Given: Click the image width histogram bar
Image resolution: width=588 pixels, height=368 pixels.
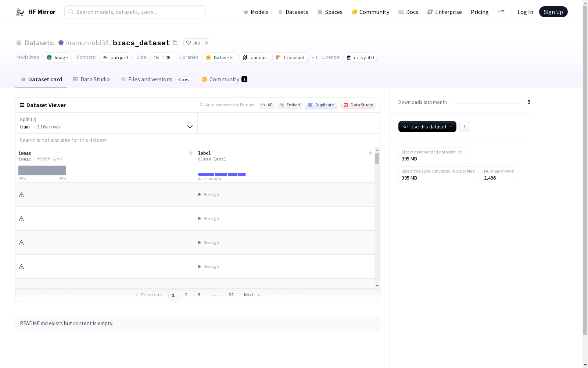Looking at the screenshot, I should (42, 170).
